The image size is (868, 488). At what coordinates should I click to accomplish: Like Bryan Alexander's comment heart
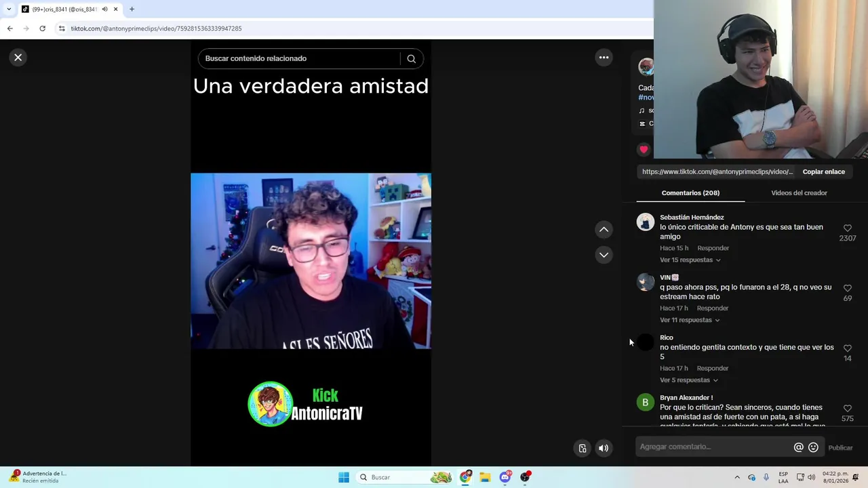847,409
